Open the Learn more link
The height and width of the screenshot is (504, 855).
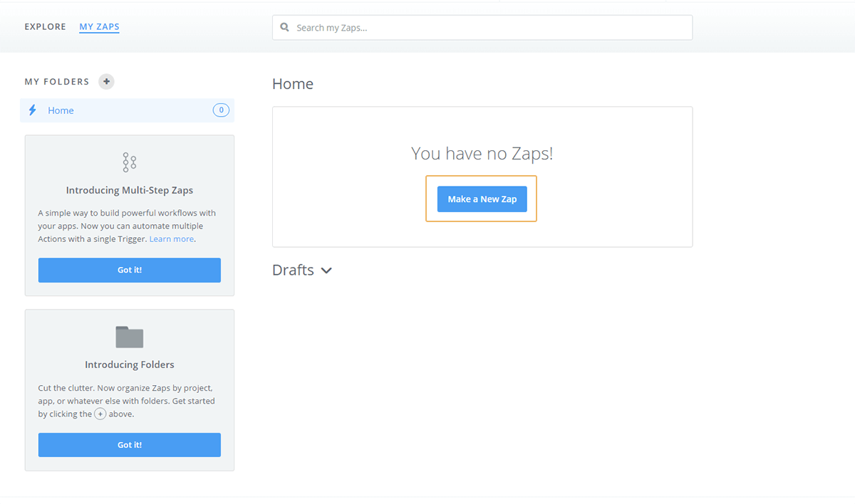tap(171, 239)
